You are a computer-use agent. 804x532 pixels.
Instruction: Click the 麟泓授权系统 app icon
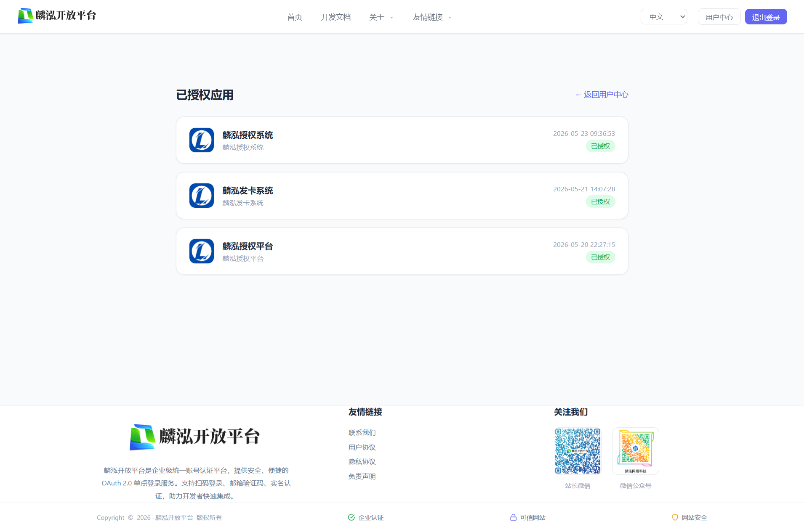point(202,140)
